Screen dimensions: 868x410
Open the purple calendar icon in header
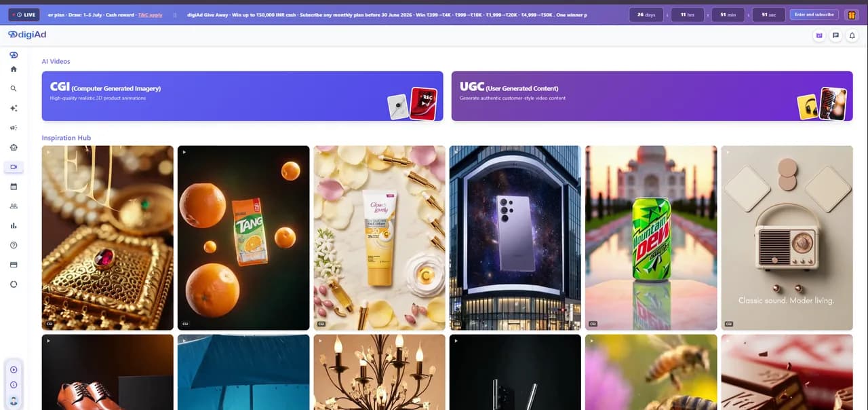coord(819,35)
